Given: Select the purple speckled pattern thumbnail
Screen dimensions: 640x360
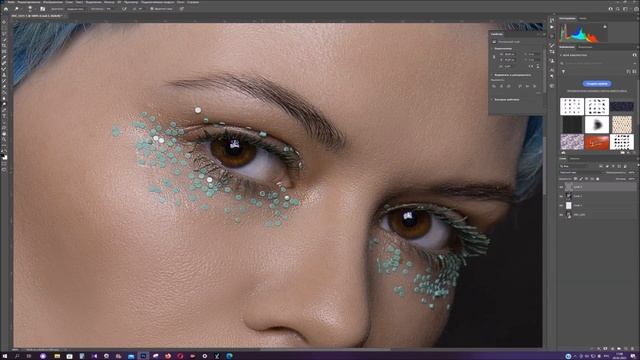Looking at the screenshot, I should coord(572,142).
